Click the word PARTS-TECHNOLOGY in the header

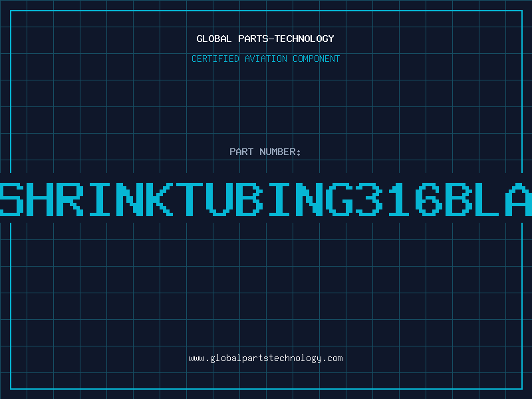(x=287, y=39)
